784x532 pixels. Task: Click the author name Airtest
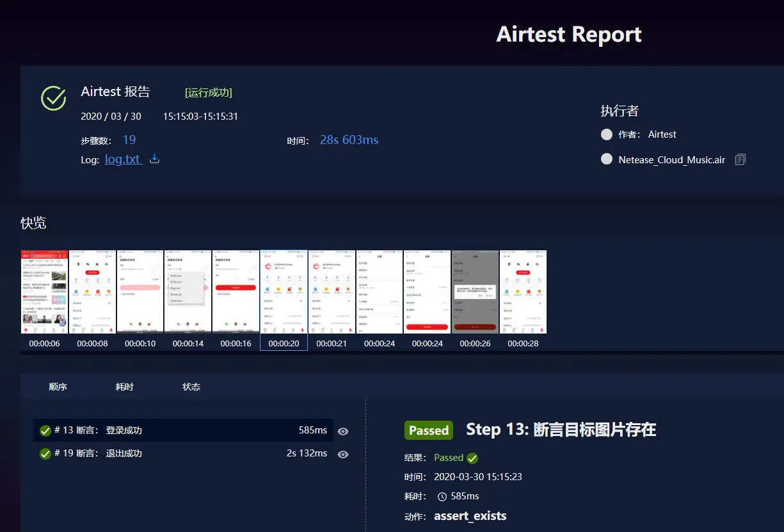pos(662,134)
